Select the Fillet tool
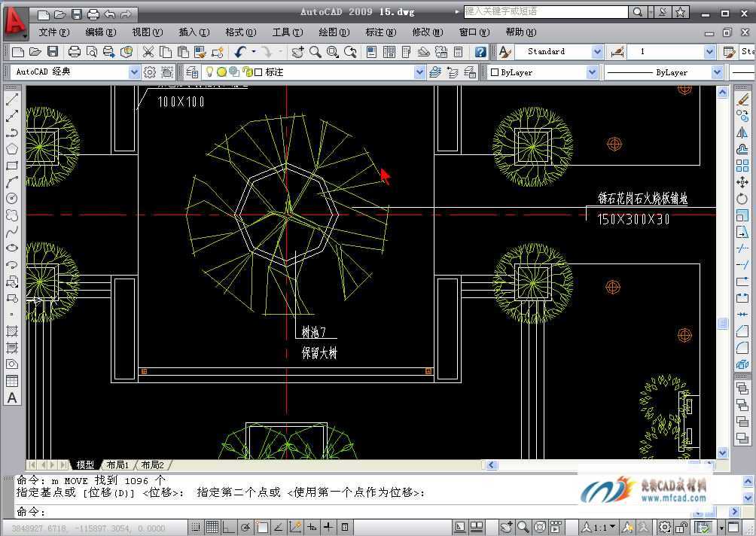The width and height of the screenshot is (756, 536). 742,348
